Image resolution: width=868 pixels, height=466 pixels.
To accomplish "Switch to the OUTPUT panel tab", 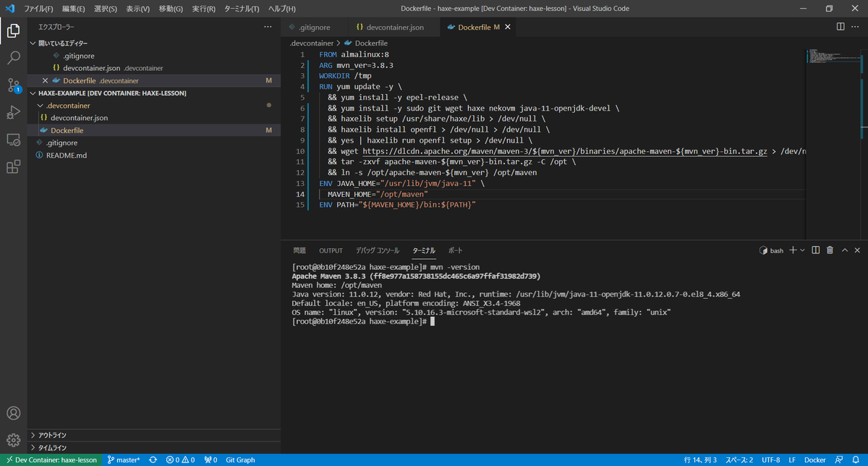I will (x=331, y=250).
